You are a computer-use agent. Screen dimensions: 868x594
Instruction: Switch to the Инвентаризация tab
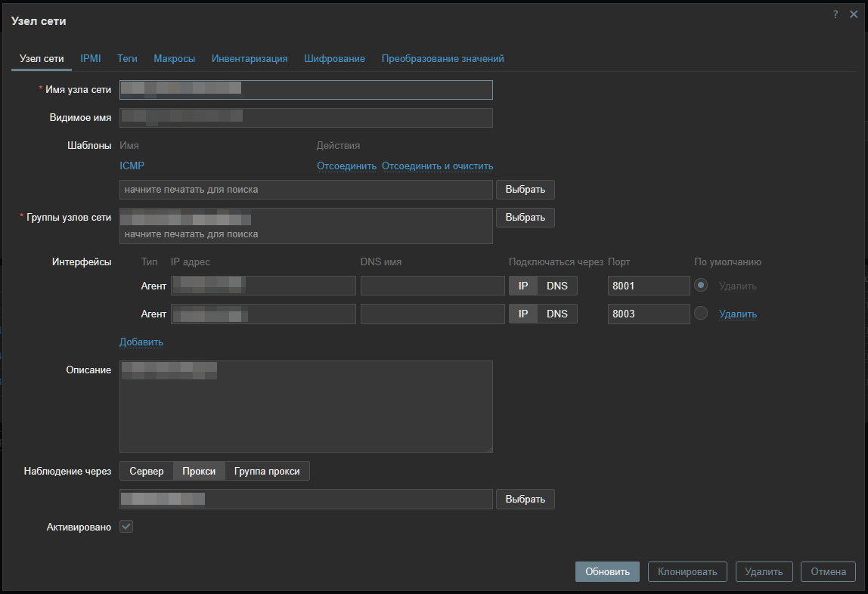[250, 58]
